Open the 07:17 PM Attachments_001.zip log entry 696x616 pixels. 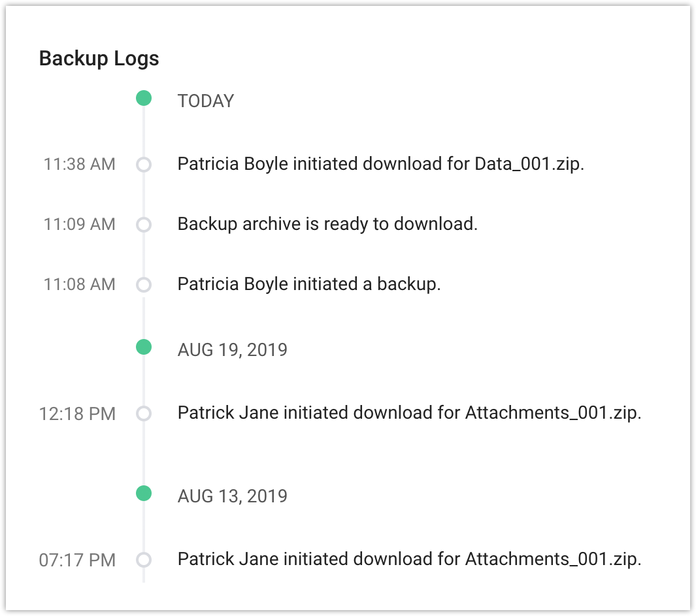pos(409,559)
